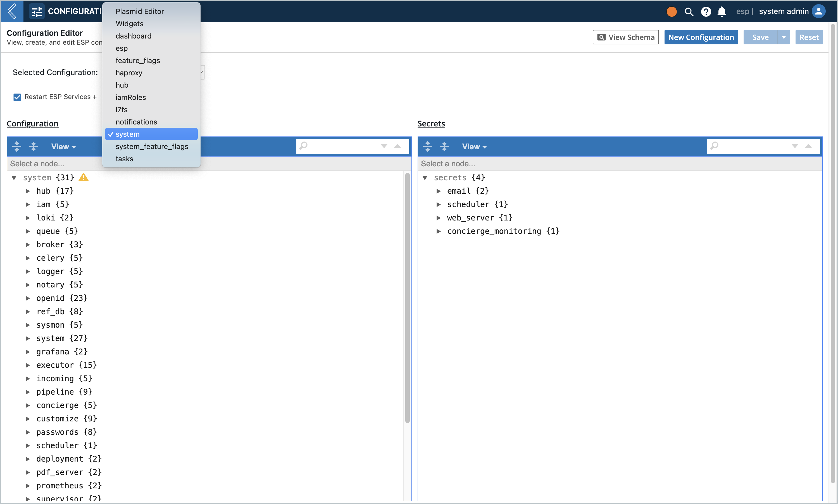Collapse the secrets root node
The height and width of the screenshot is (504, 838).
click(x=425, y=177)
